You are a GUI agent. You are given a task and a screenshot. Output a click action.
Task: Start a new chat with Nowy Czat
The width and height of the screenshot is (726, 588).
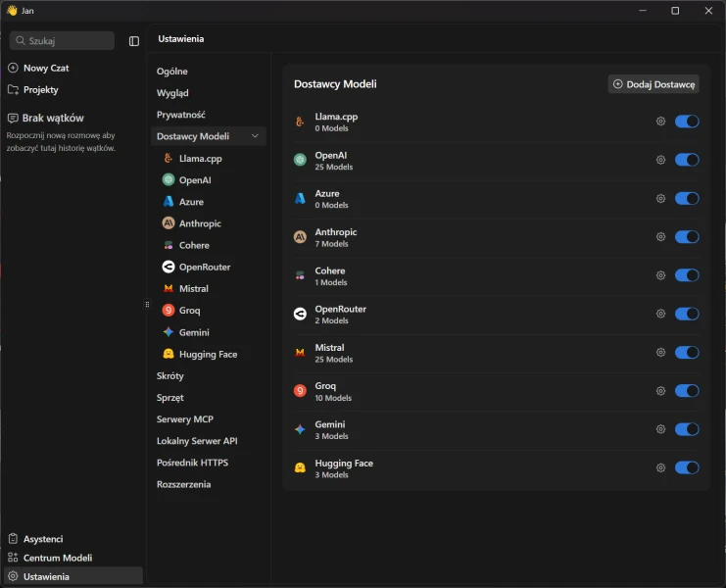[x=45, y=69]
